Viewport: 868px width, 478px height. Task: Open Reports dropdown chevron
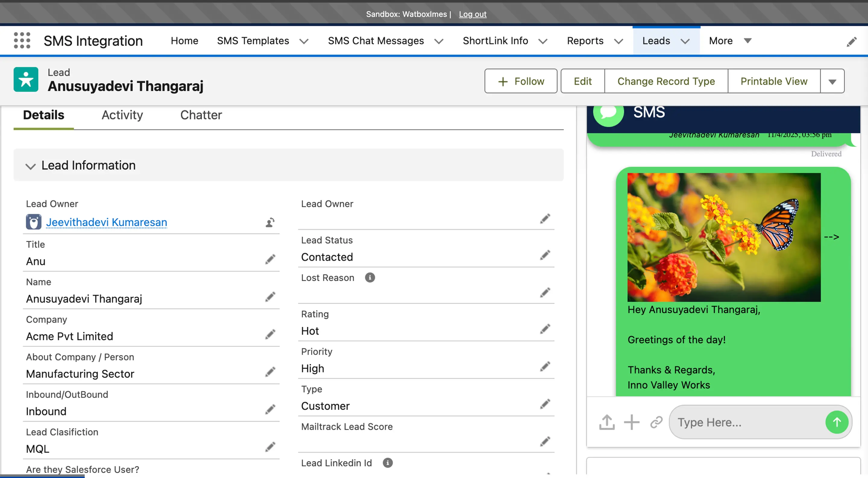[x=618, y=41]
